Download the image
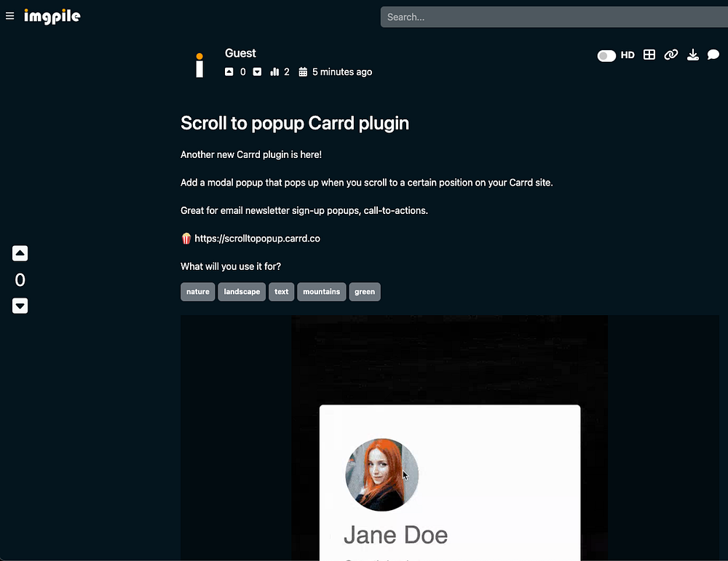Viewport: 728px width, 561px height. tap(693, 55)
